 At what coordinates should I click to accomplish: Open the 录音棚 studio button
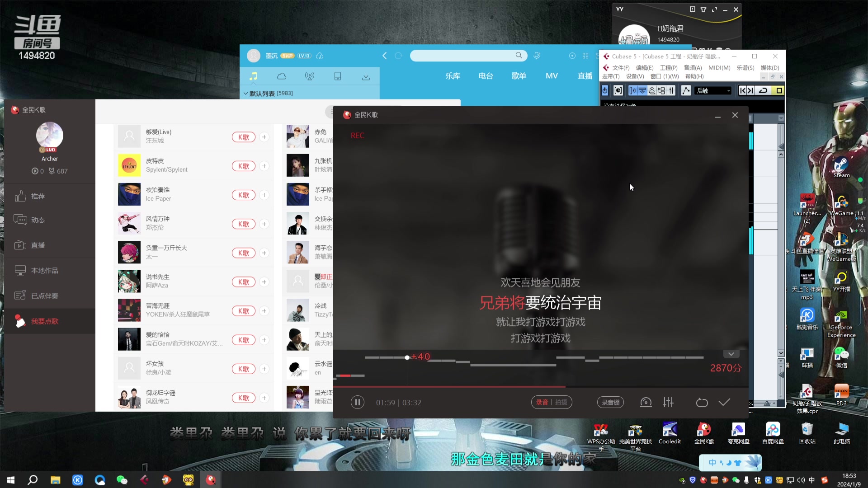point(611,402)
